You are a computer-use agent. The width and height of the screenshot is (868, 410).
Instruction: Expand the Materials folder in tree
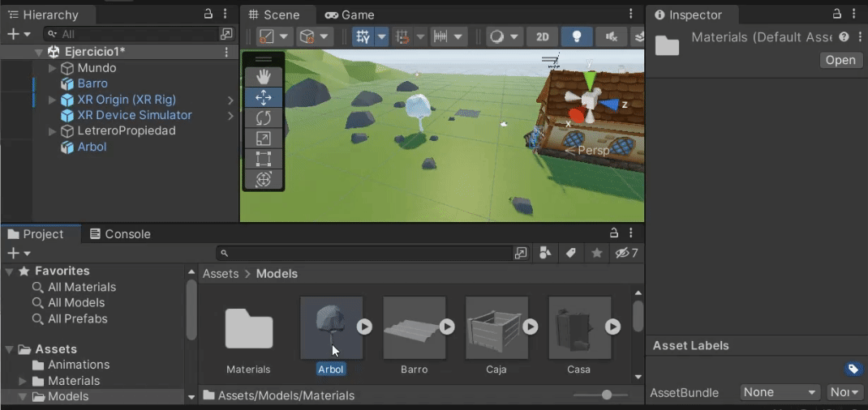[23, 382]
